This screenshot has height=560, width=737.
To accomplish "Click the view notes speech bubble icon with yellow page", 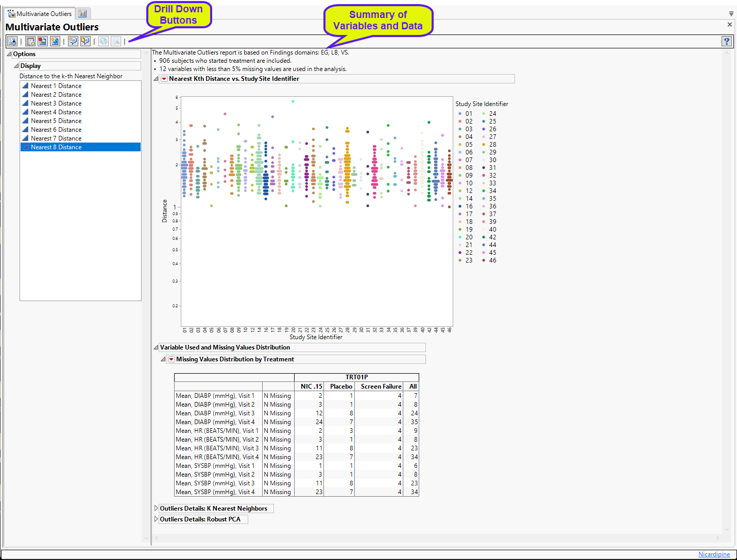I will (x=85, y=41).
